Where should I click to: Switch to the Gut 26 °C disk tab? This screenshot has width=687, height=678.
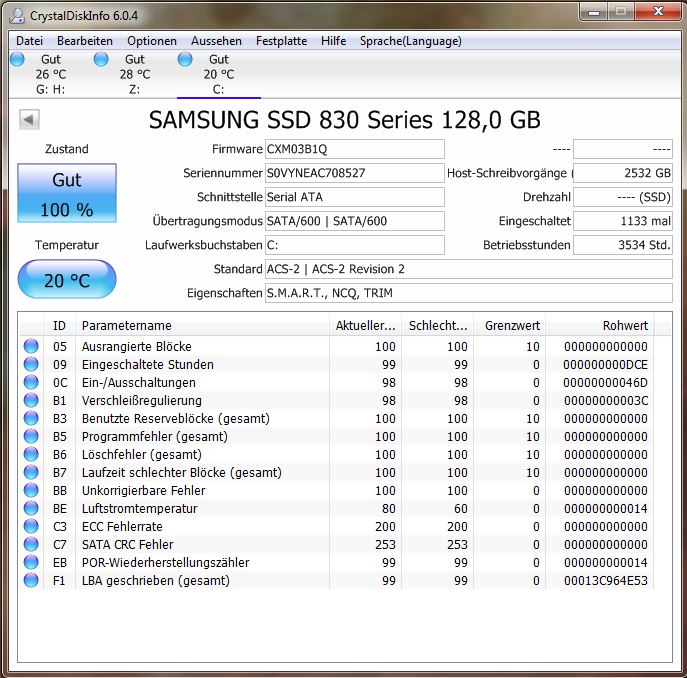[51, 74]
